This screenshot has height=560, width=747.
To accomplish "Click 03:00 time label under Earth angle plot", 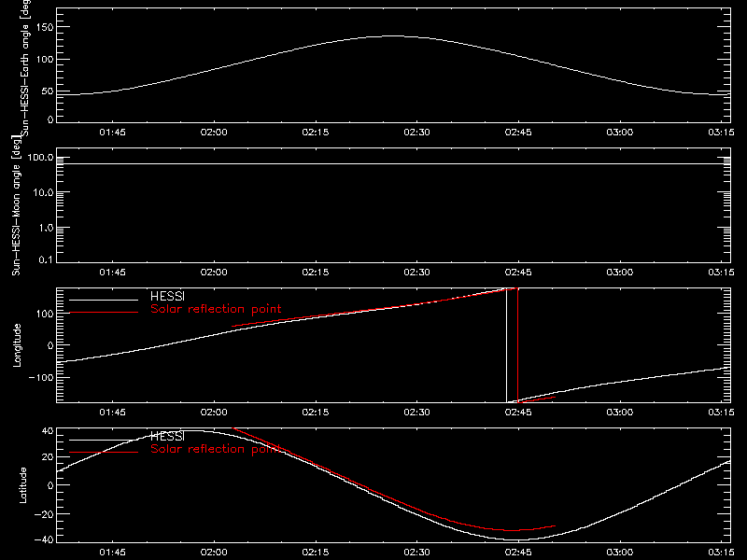I will click(x=620, y=133).
